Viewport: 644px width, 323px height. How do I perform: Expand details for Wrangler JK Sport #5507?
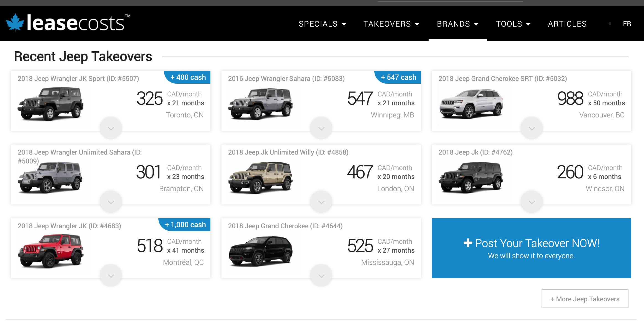click(111, 128)
